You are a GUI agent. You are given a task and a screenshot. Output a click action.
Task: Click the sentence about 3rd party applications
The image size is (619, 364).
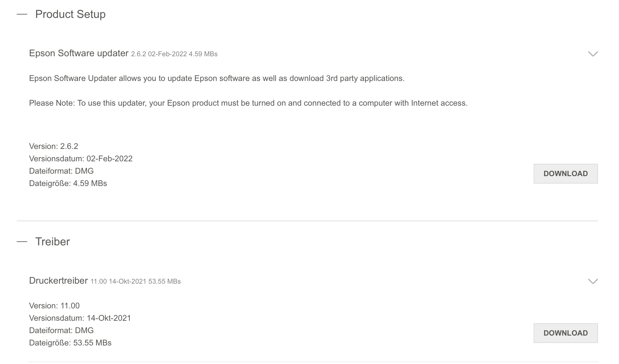[x=216, y=78]
